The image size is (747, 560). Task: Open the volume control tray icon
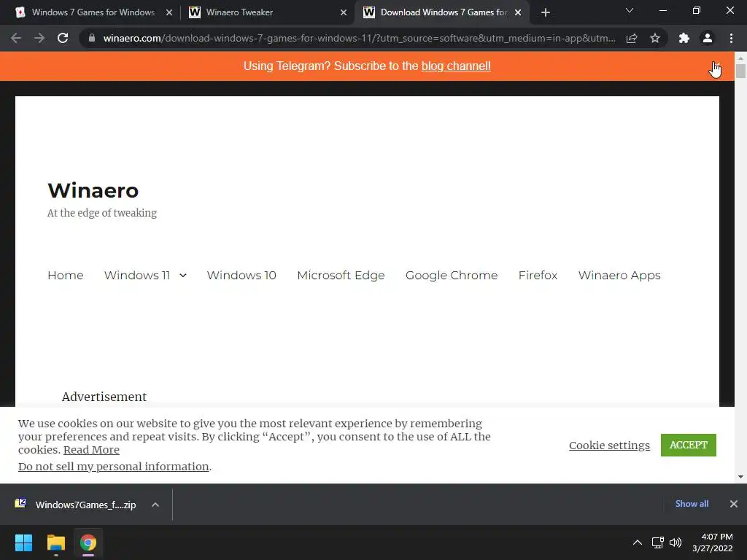pos(676,542)
